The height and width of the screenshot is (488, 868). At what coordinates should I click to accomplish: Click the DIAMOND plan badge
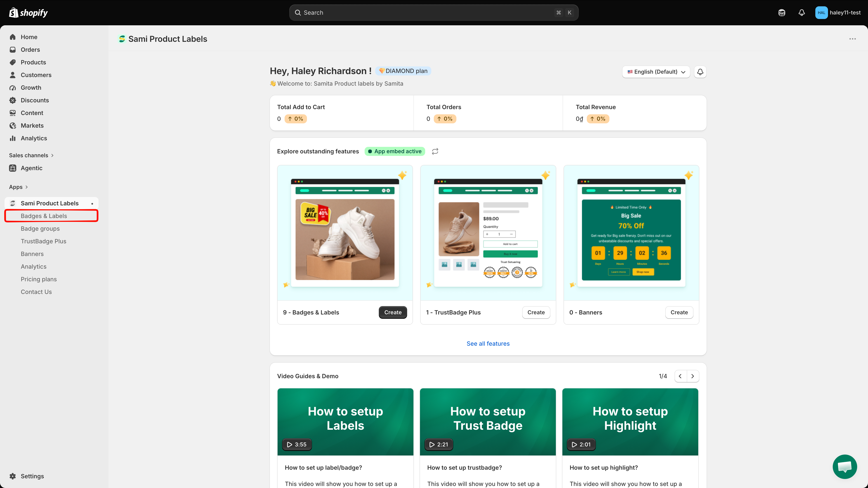(403, 71)
